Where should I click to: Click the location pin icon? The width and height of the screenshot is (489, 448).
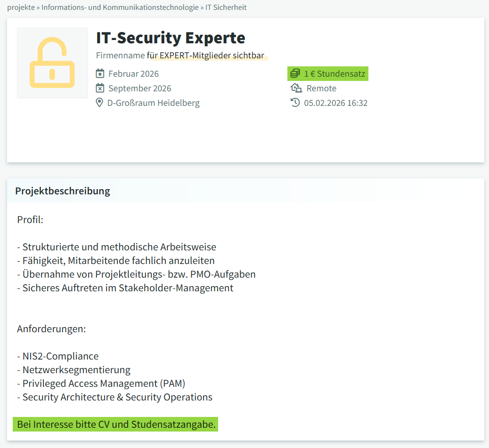(99, 103)
